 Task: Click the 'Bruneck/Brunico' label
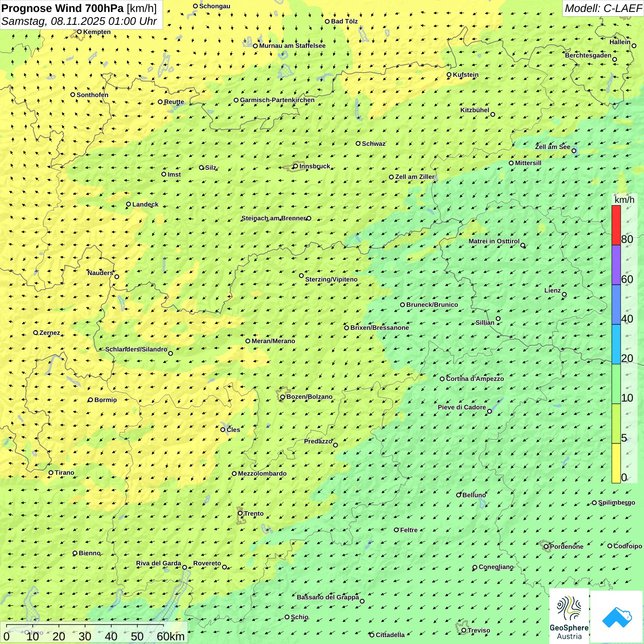coord(432,305)
